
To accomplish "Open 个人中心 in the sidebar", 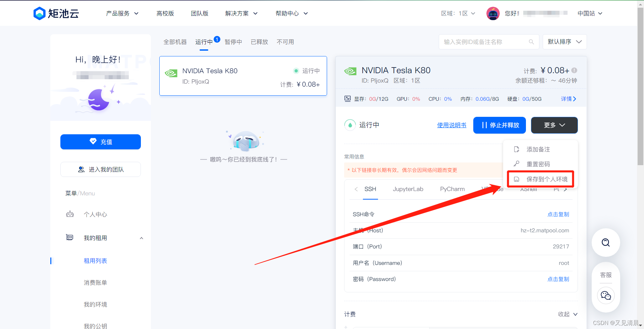I will (96, 214).
